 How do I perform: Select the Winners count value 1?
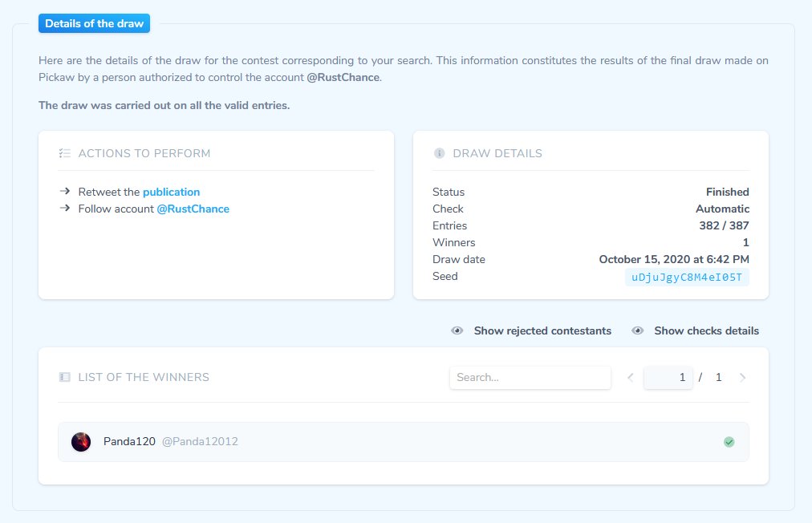(x=745, y=242)
